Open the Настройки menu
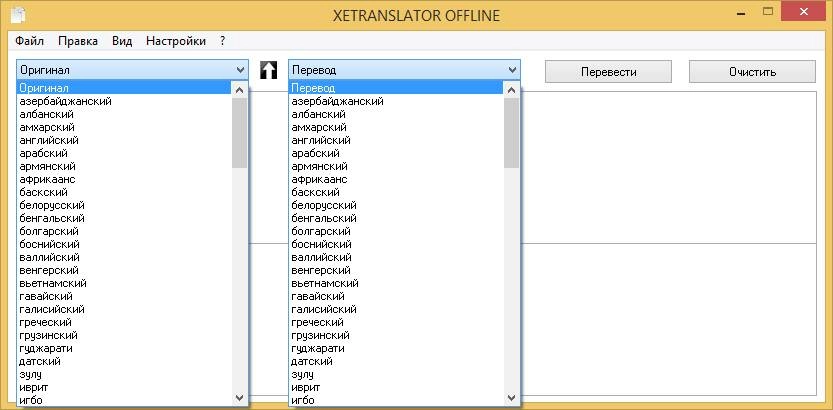Viewport: 833px width, 410px height. pos(176,41)
